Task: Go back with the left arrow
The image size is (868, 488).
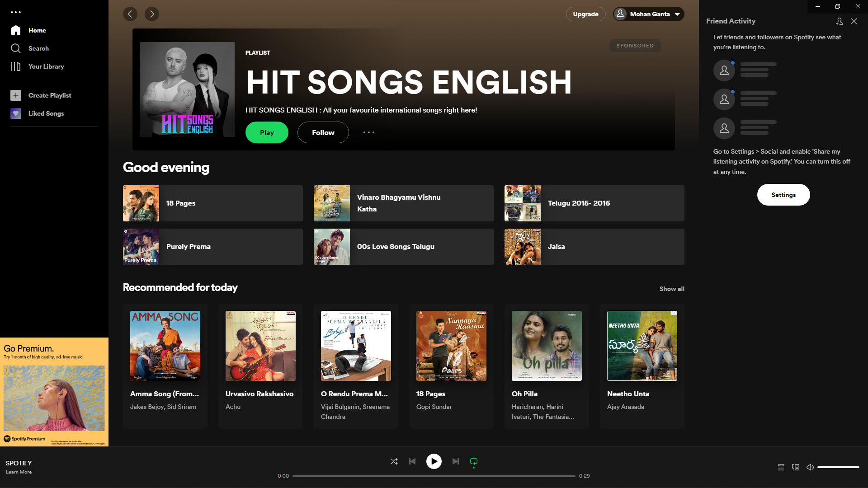Action: pos(130,14)
